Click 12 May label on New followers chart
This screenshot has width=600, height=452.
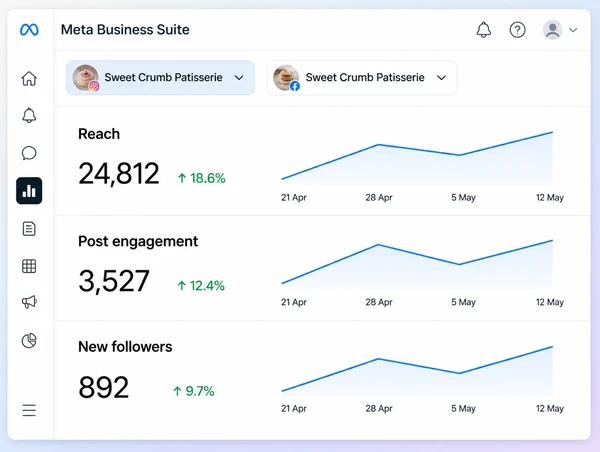point(550,408)
